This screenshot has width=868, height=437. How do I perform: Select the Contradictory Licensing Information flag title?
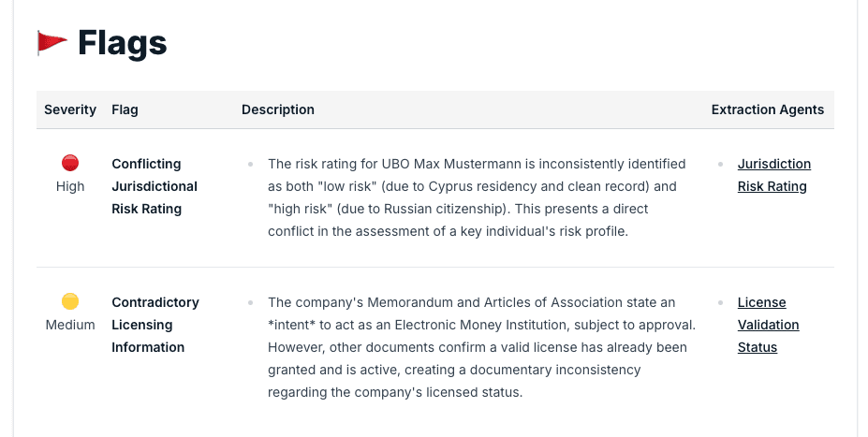[x=155, y=325]
